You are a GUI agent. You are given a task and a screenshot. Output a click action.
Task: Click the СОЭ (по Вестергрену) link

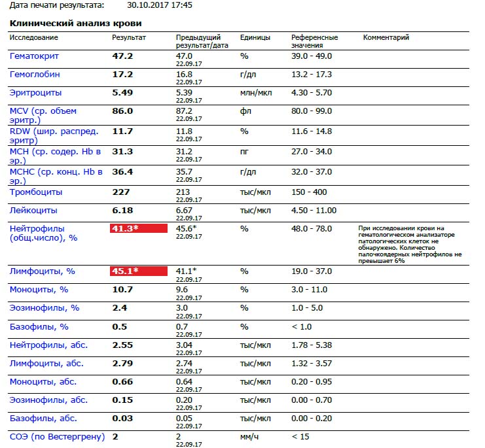[57, 437]
